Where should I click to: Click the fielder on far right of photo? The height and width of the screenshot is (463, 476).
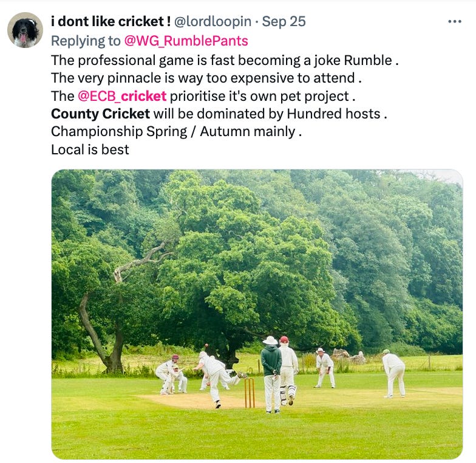(393, 373)
